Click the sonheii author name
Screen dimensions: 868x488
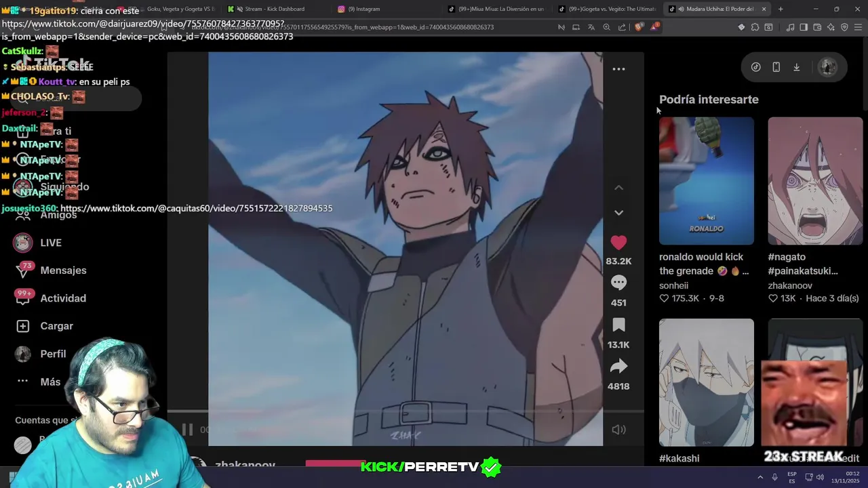coord(673,286)
